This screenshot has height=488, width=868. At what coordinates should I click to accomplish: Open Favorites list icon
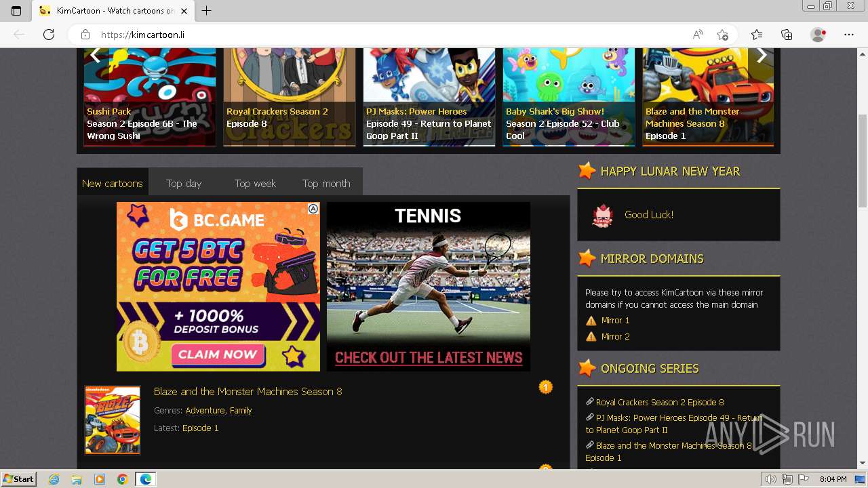pos(757,35)
